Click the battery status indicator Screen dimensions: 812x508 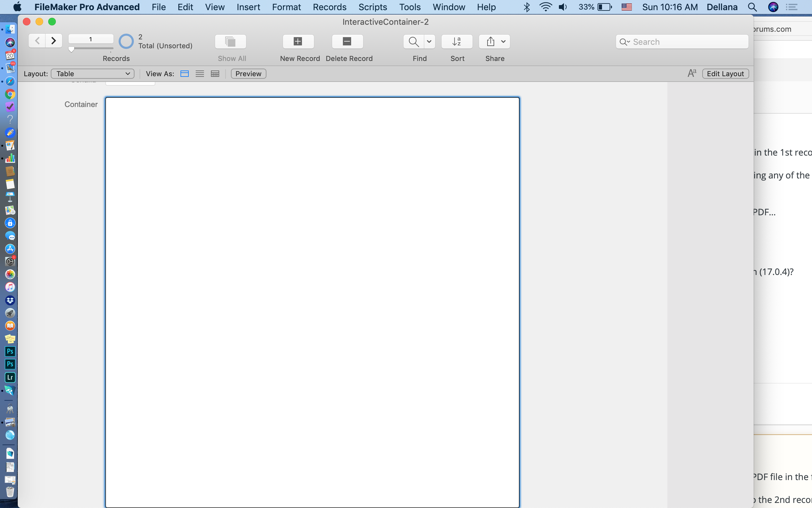point(595,7)
